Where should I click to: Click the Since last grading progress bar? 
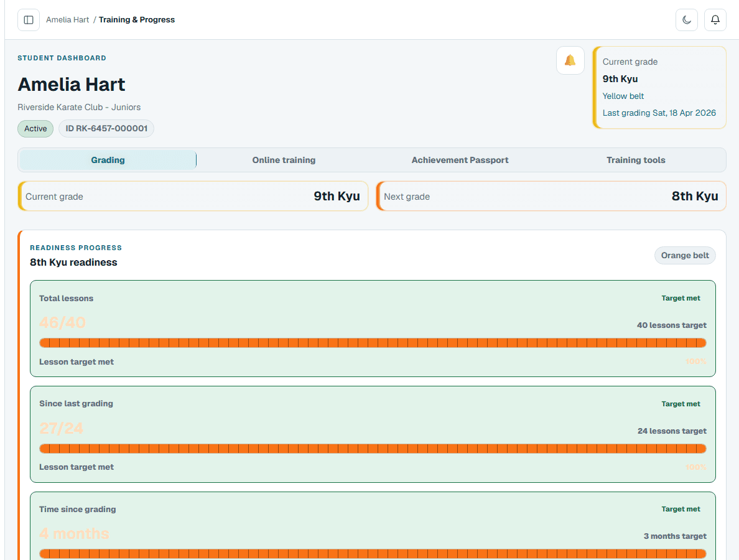[373, 448]
